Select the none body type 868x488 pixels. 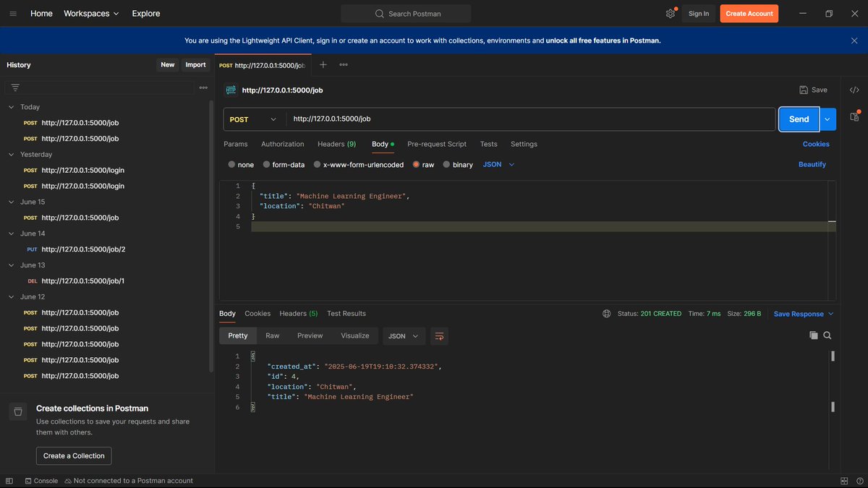(x=242, y=165)
